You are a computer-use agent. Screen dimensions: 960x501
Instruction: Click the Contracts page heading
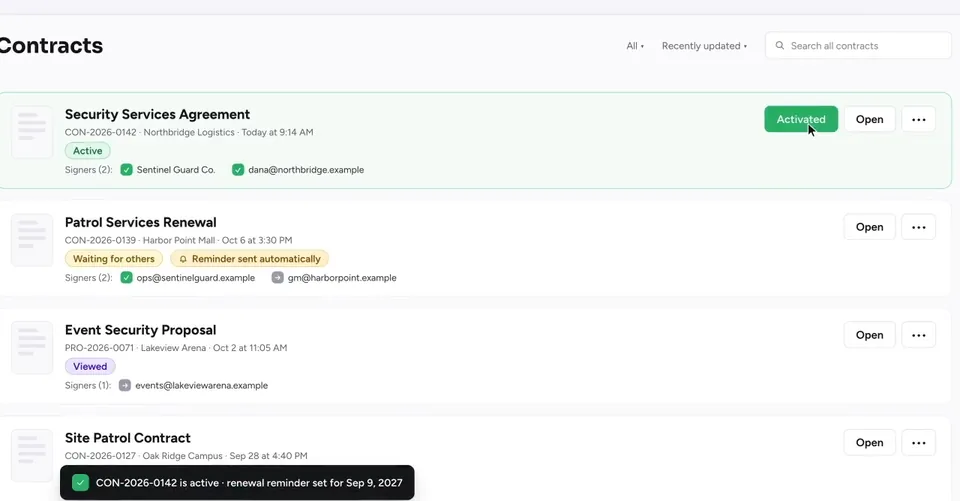[51, 46]
